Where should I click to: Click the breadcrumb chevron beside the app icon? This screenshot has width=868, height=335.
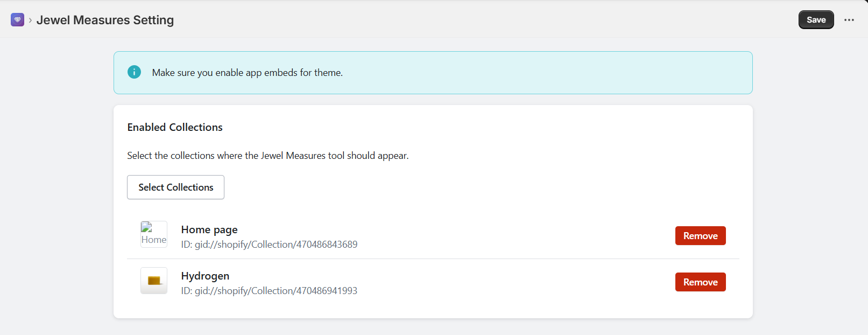click(30, 20)
